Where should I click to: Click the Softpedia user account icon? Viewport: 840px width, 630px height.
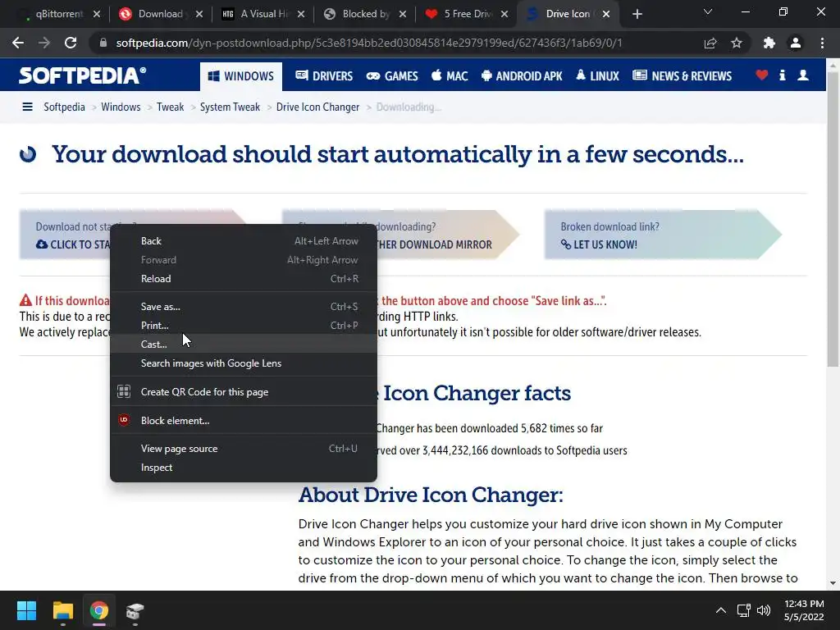point(803,75)
